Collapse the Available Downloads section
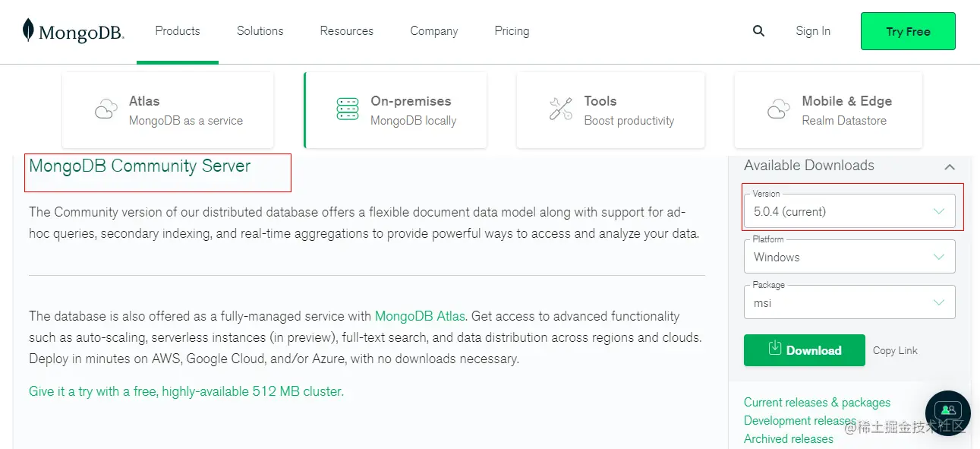Screen dimensions: 980x449 pos(950,166)
